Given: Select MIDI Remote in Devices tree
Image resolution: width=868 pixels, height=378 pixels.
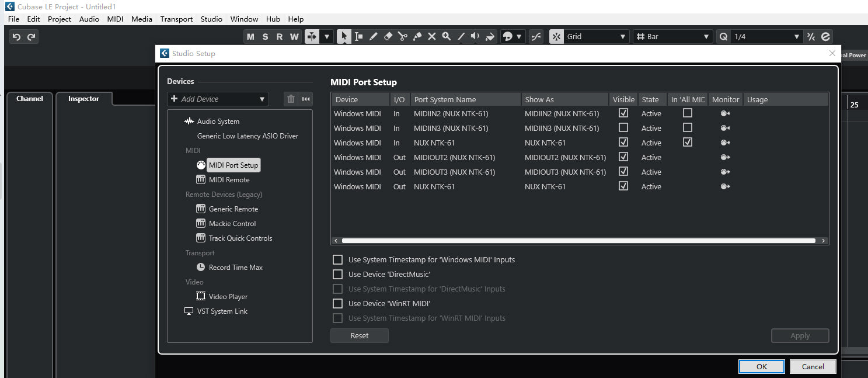Looking at the screenshot, I should [229, 180].
